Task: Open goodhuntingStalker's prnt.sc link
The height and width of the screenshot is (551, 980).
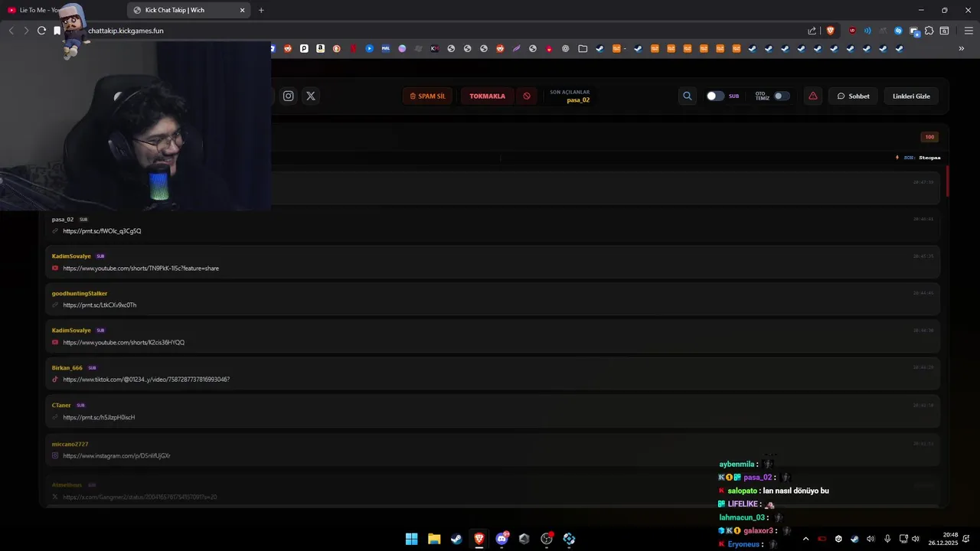Action: (x=100, y=305)
